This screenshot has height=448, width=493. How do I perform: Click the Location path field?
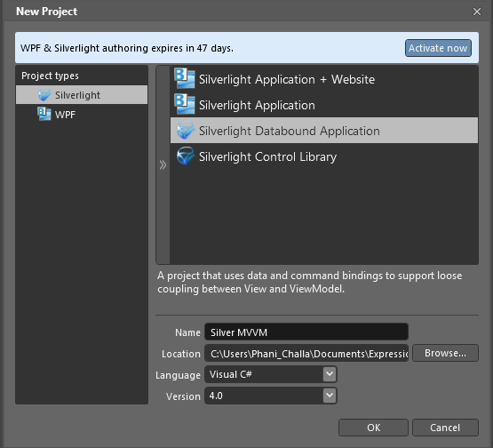tap(306, 353)
